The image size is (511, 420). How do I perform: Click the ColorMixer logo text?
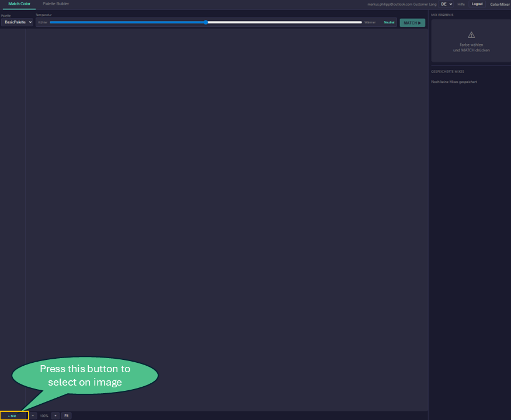point(500,4)
